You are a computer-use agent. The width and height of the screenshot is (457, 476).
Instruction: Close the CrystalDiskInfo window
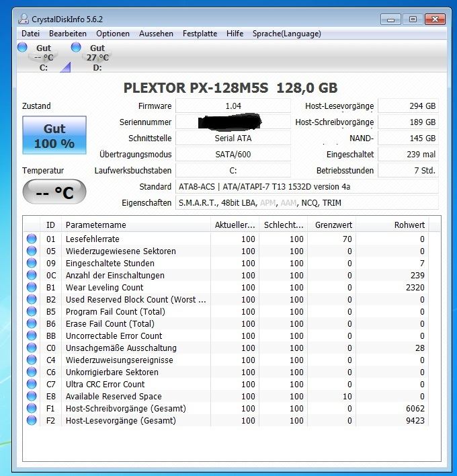coord(435,19)
